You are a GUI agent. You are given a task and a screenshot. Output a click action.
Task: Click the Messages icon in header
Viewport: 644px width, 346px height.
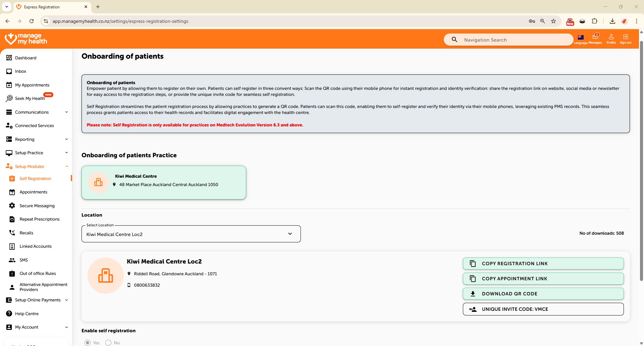point(595,37)
